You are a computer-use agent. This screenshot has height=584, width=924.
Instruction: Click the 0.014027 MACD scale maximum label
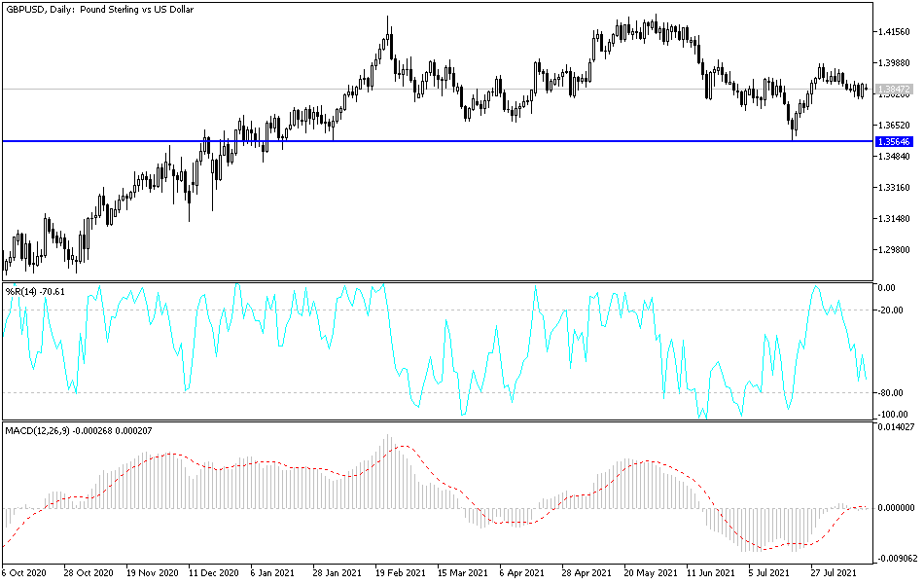897,426
